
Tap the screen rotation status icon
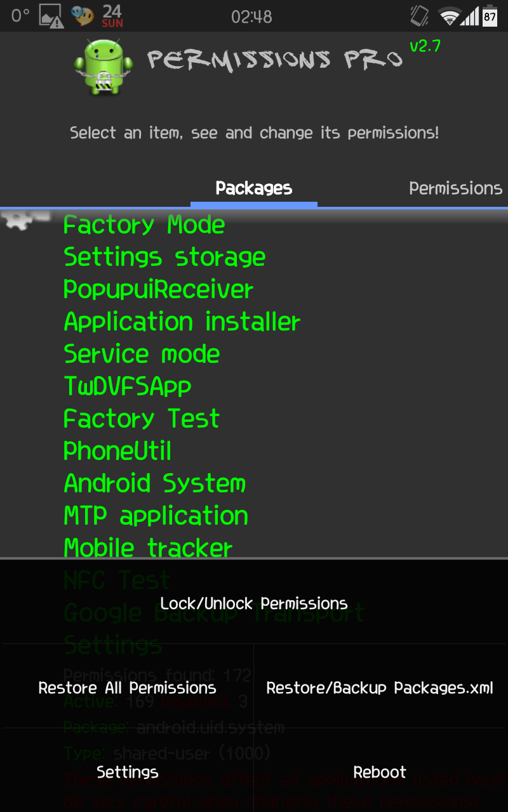420,16
